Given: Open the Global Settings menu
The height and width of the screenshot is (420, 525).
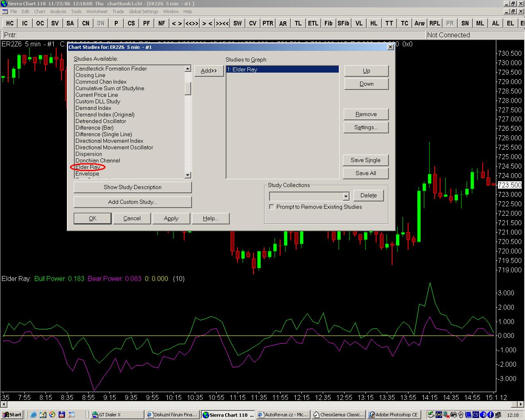Looking at the screenshot, I should coord(143,11).
